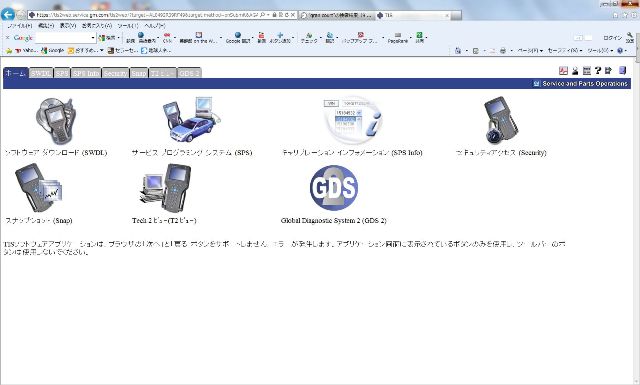This screenshot has width=640, height=385.
Task: Open the View menu in browser
Action: click(68, 25)
